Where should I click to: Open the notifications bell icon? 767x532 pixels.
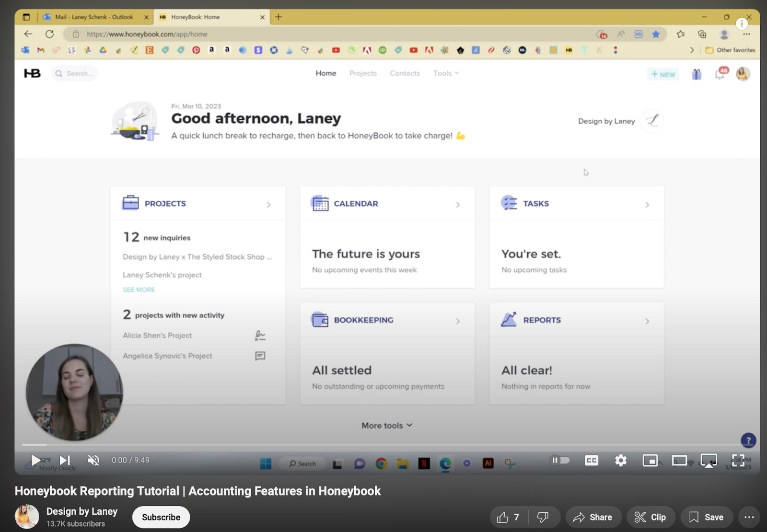click(x=720, y=74)
